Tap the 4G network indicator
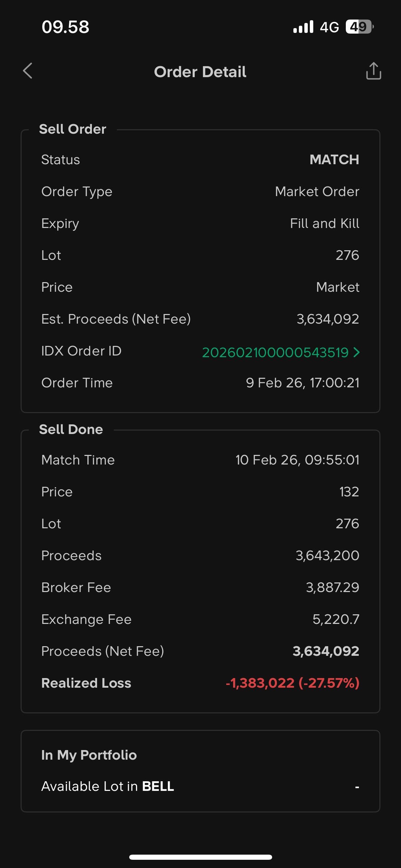 pyautogui.click(x=329, y=27)
